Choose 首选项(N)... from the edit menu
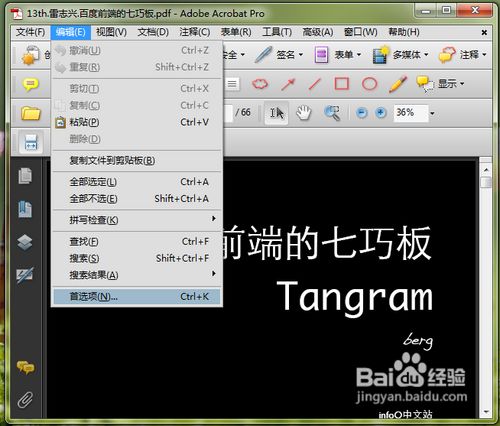The width and height of the screenshot is (500, 426). (137, 296)
